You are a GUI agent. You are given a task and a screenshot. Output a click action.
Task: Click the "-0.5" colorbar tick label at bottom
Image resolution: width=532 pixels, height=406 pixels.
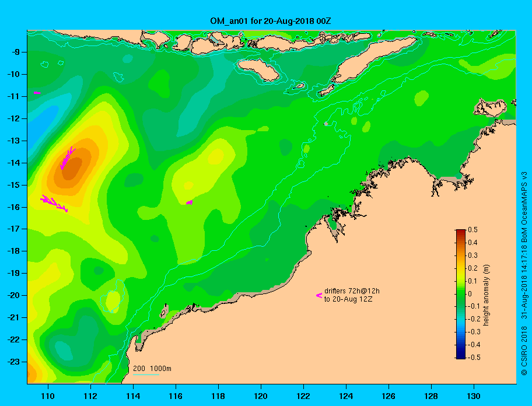coord(474,358)
